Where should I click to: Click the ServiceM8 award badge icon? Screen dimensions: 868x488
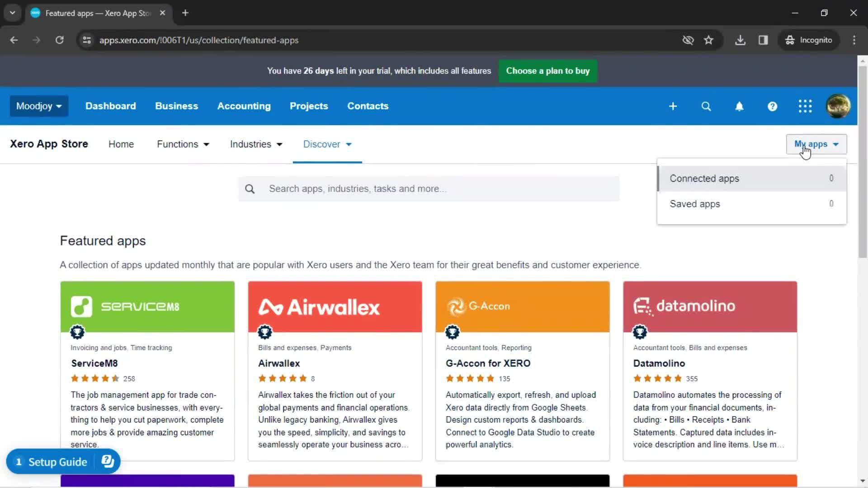point(77,332)
